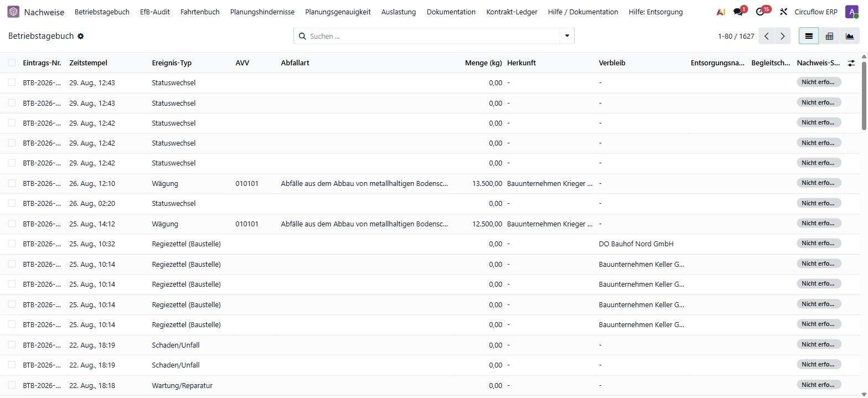Sort by Nachweis-S... column header
Screen dimensions: 868x398
pyautogui.click(x=819, y=63)
